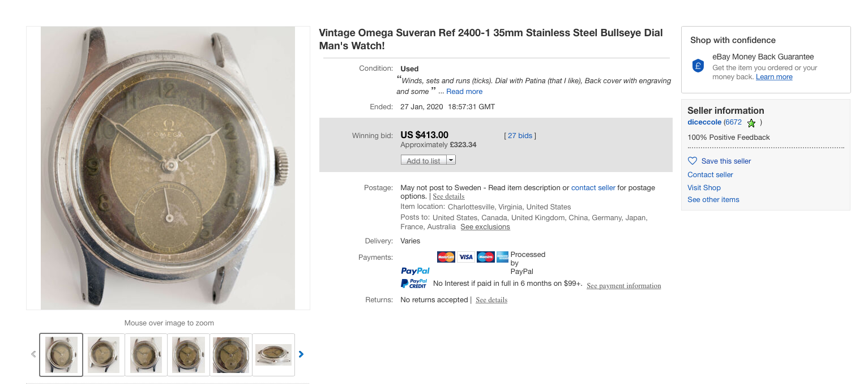868x386 pixels.
Task: Click the PayPal Credit logo
Action: [x=414, y=284]
